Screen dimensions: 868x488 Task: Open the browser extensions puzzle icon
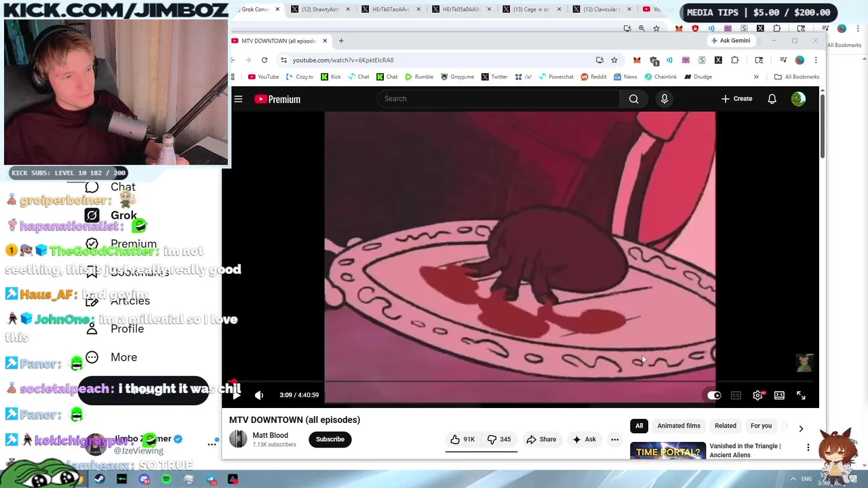click(x=734, y=60)
